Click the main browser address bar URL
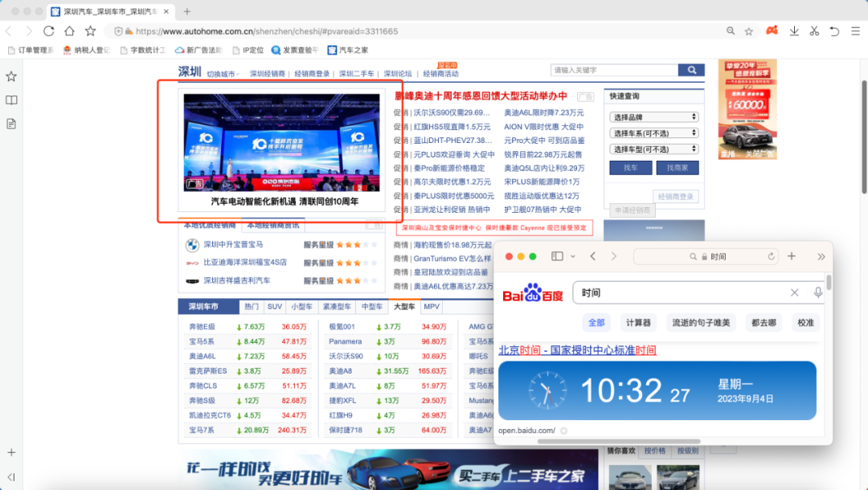The image size is (868, 490). point(267,31)
